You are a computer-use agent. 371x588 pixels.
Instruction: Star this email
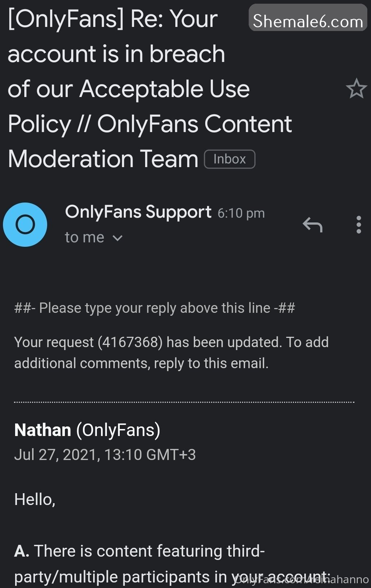[356, 89]
